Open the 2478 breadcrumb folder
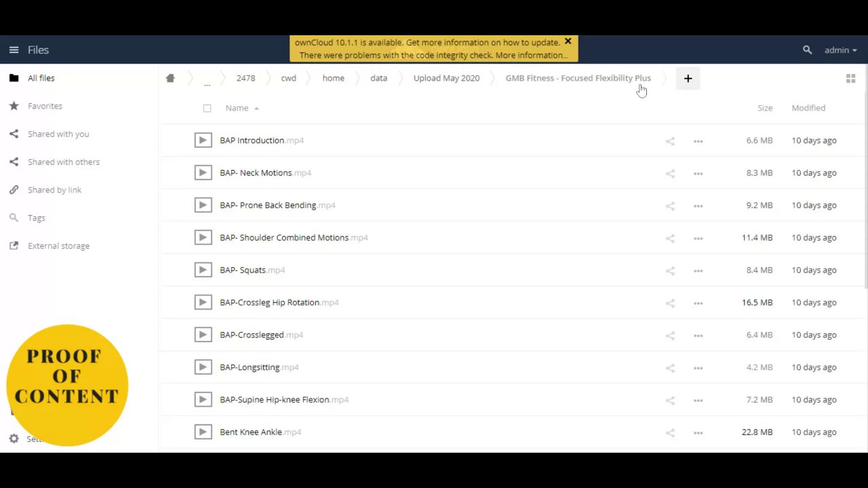The image size is (868, 488). (245, 78)
